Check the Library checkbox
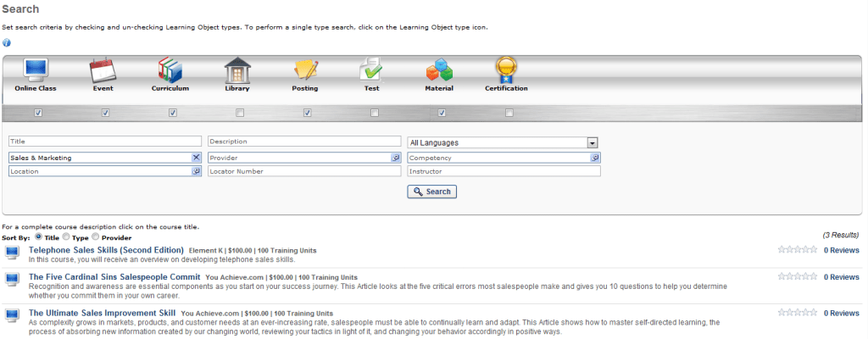Screen dimensions: 868x339 click(240, 113)
